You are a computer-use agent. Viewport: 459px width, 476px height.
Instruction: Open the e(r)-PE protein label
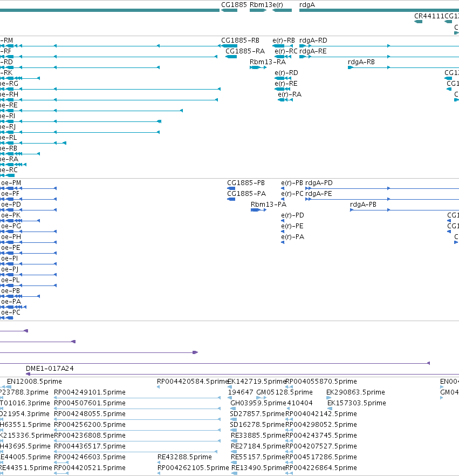tap(292, 226)
